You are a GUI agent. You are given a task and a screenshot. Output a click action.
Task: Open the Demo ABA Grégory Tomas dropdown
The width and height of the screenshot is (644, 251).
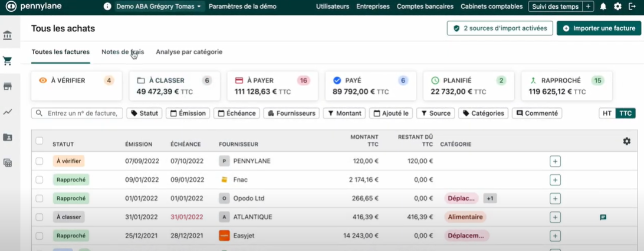tap(159, 6)
